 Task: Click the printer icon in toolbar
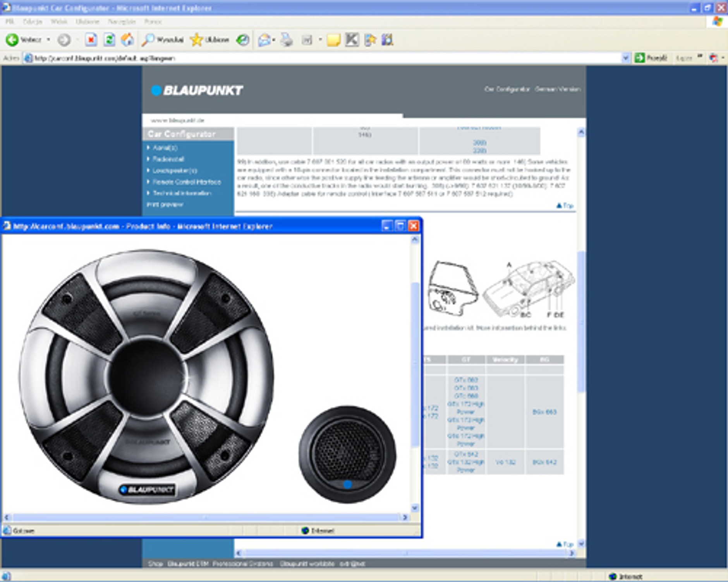pos(287,39)
